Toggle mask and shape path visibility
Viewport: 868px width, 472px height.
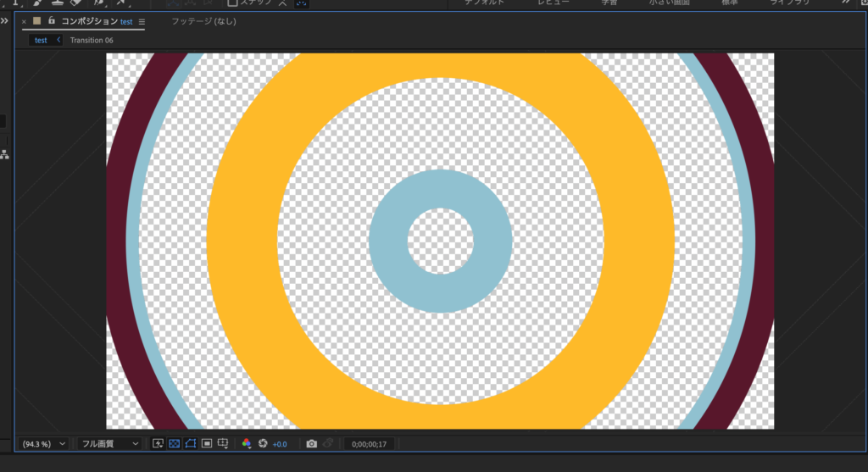point(191,443)
